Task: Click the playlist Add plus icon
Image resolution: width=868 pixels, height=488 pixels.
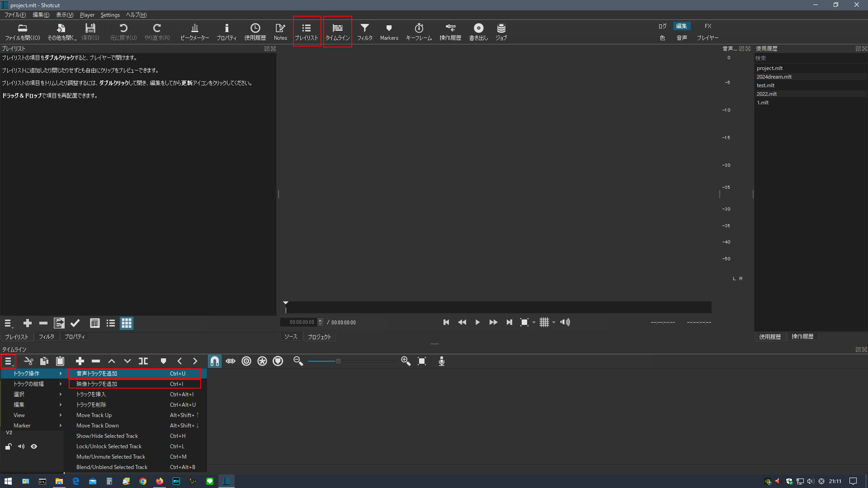Action: click(28, 323)
